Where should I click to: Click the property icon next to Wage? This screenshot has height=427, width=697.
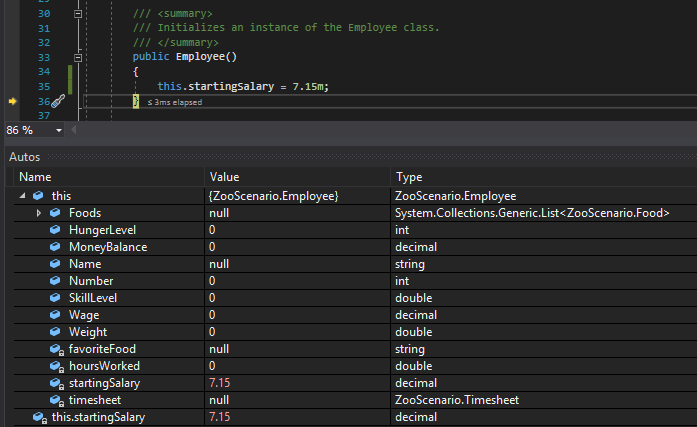click(56, 315)
